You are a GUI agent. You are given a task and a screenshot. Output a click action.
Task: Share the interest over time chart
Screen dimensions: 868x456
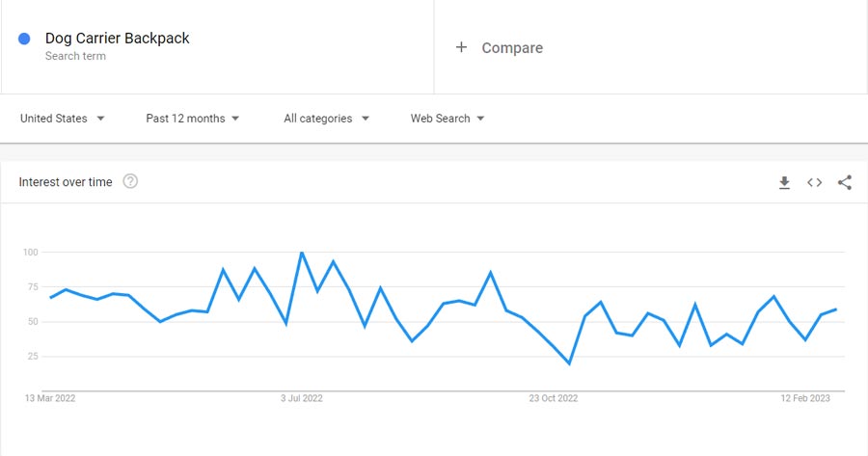(845, 182)
